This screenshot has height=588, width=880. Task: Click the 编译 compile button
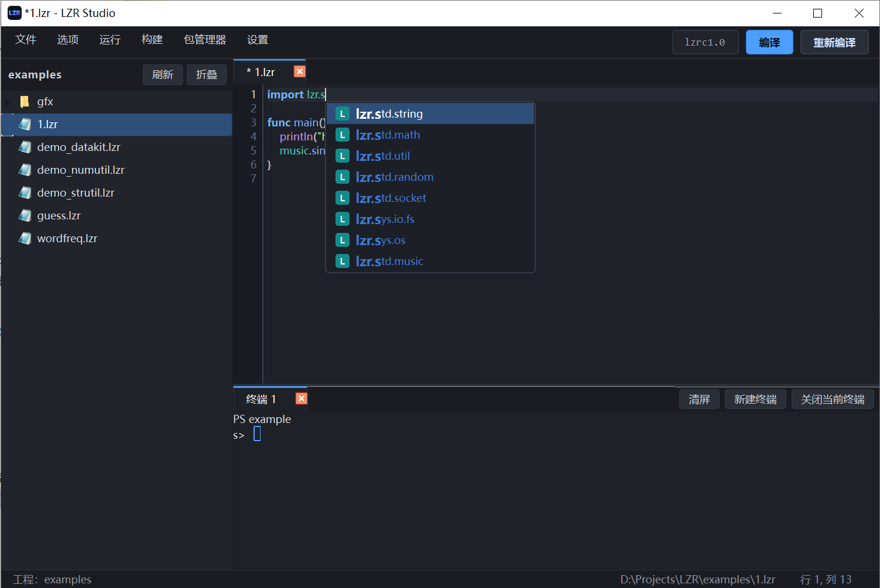click(769, 42)
